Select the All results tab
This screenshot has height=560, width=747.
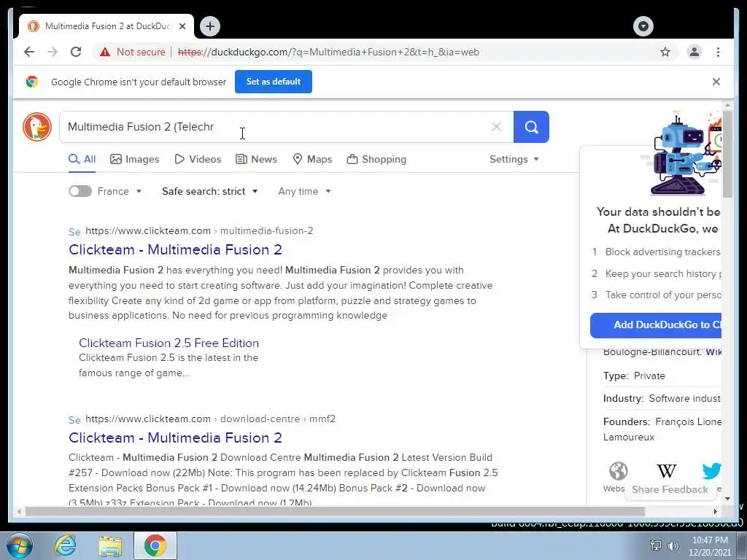82,159
